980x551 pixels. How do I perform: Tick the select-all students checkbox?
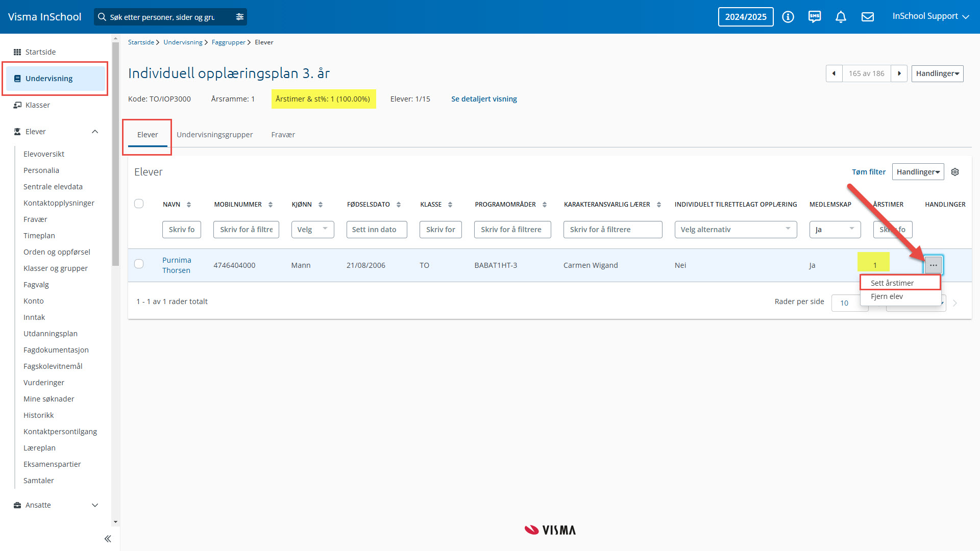pos(139,204)
